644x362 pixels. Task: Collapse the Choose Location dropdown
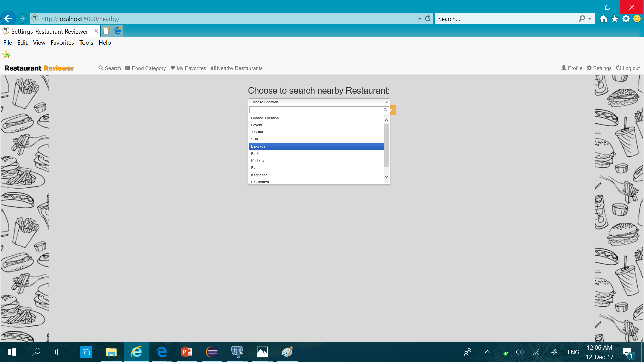319,102
